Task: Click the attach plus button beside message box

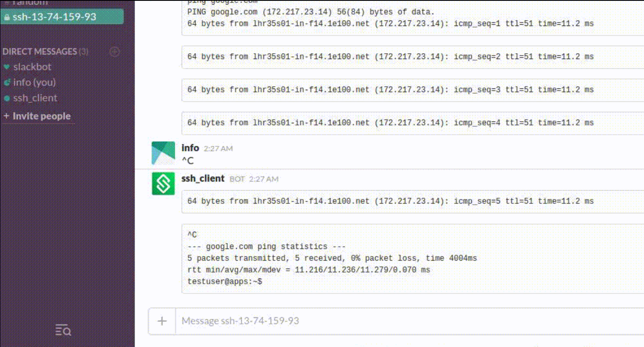Action: click(x=162, y=321)
